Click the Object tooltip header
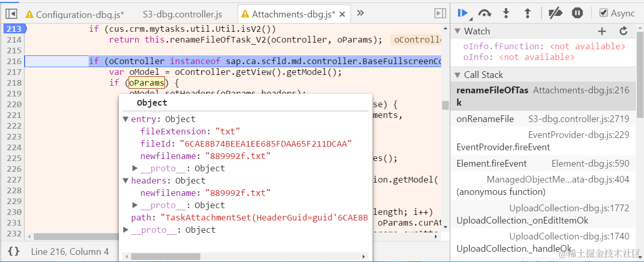The width and height of the screenshot is (644, 262). coord(152,103)
